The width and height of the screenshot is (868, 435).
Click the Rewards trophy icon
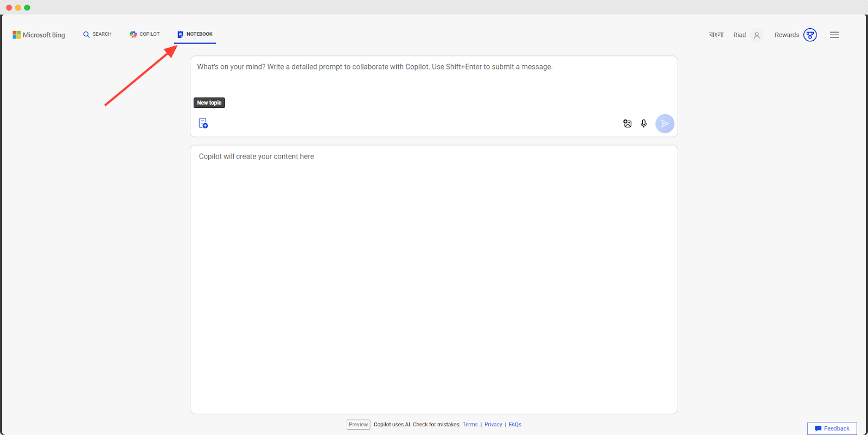tap(810, 35)
